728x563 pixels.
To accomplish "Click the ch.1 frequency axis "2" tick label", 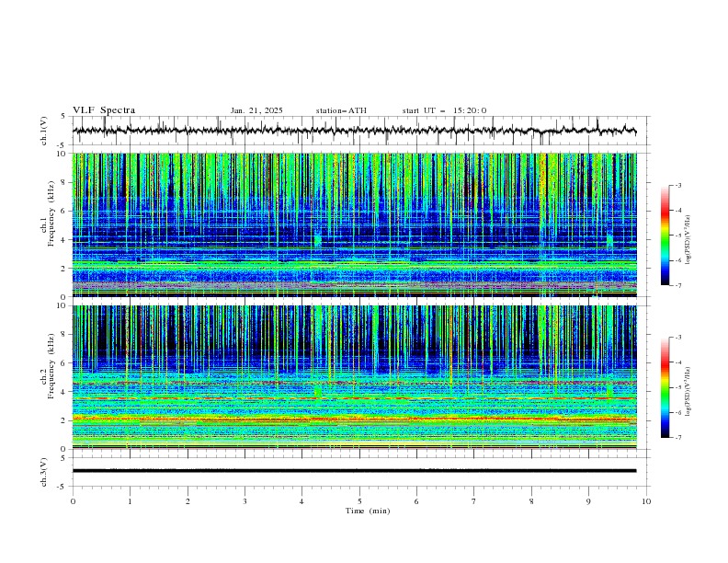I will 64,268.
